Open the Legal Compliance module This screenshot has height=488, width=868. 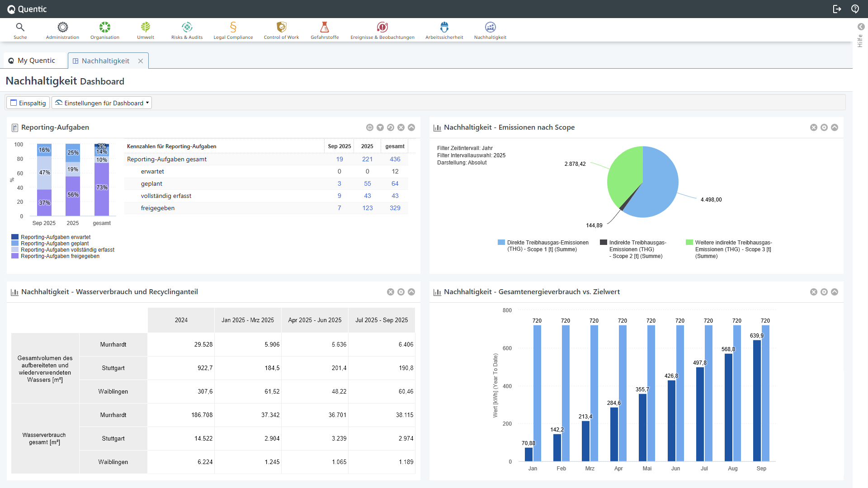(x=233, y=30)
